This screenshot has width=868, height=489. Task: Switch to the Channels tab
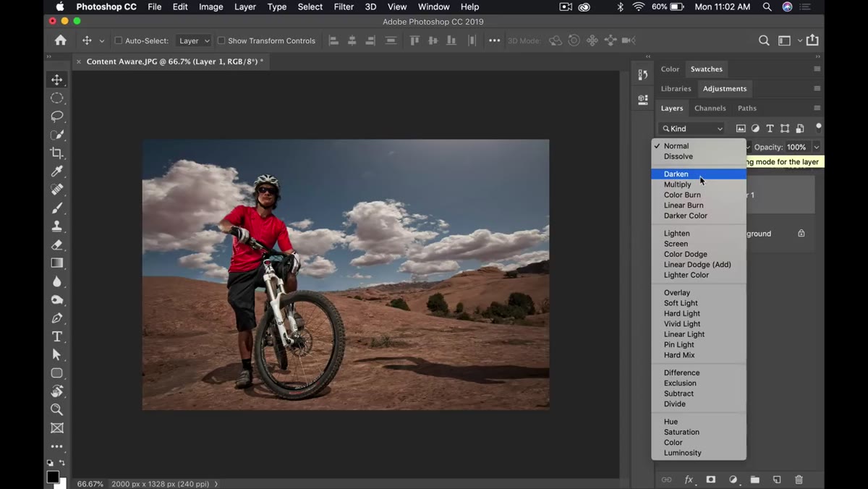coord(710,109)
